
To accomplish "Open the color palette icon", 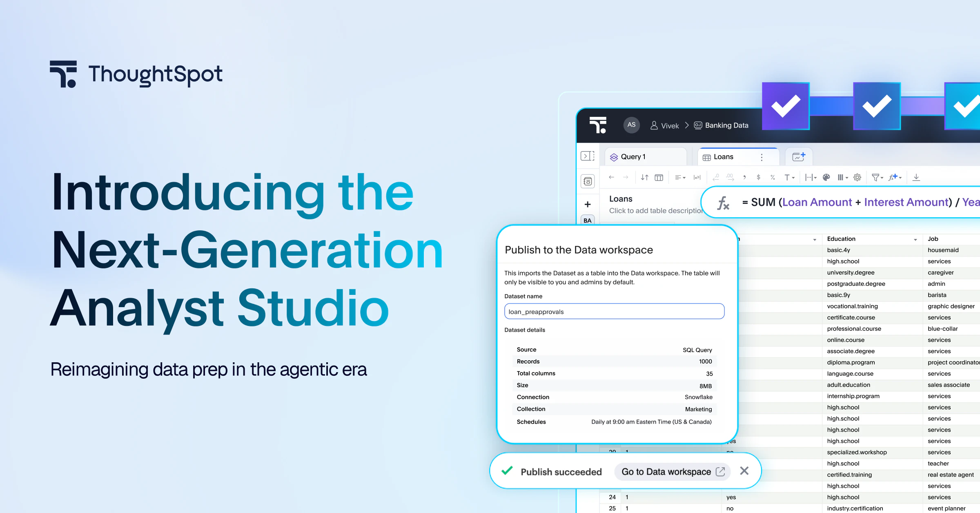I will point(826,177).
